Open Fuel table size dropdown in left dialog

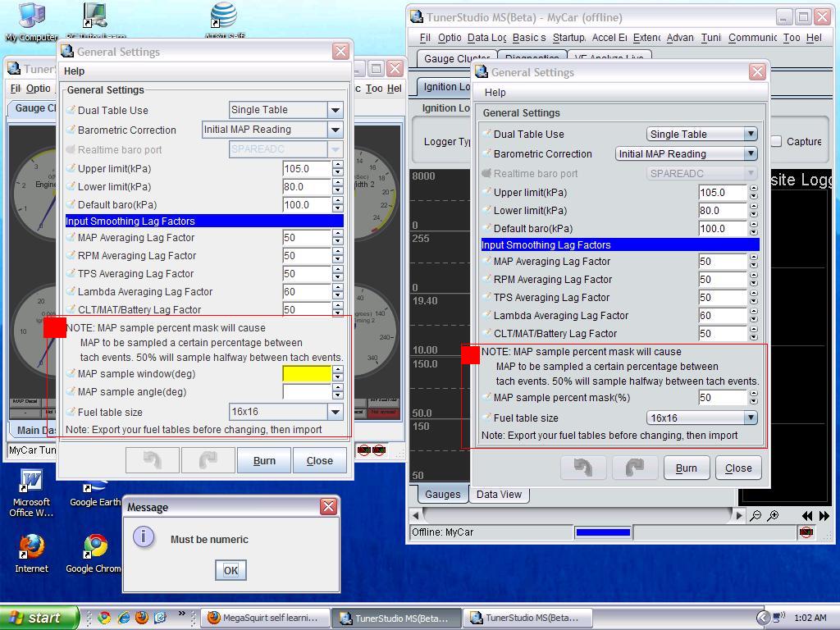coord(336,412)
